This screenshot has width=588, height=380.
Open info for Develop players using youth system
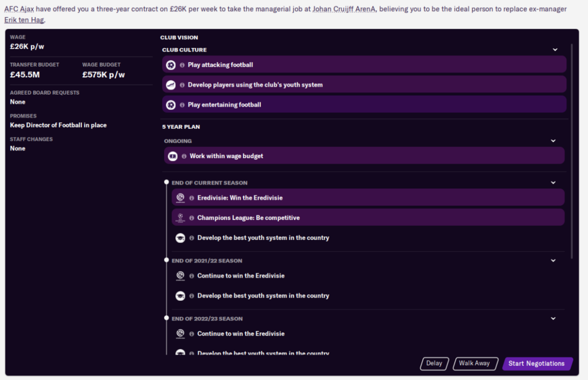[x=182, y=85]
